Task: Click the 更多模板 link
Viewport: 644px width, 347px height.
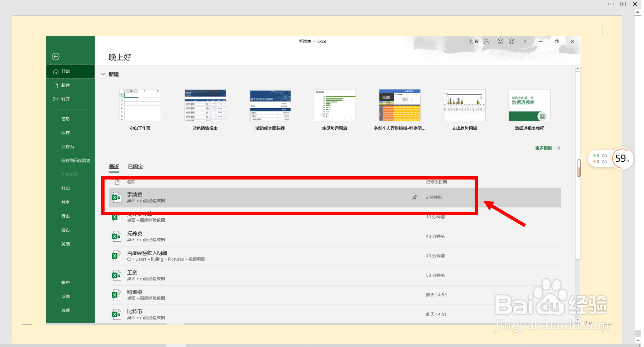Action: tap(547, 148)
